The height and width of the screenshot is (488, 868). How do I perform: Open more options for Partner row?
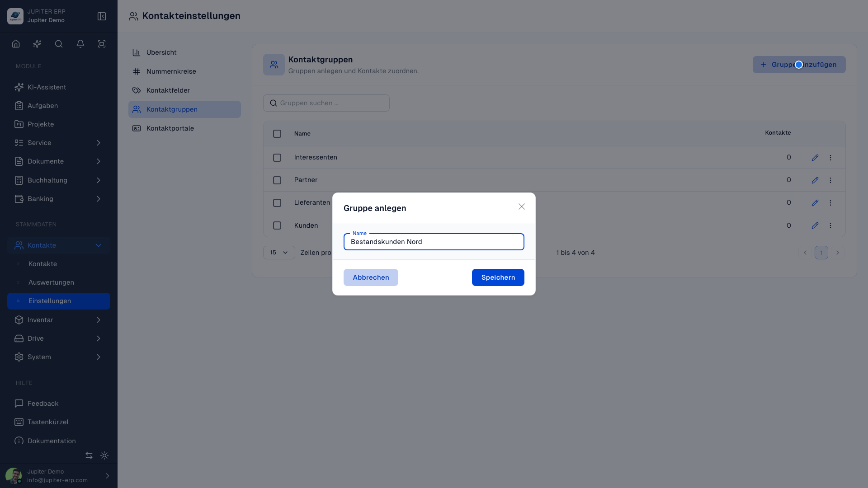[830, 180]
